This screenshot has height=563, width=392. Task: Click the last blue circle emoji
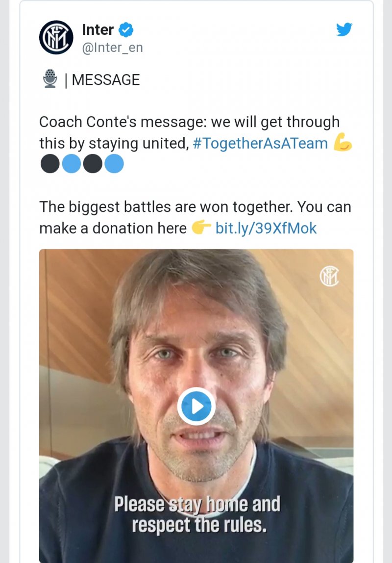click(114, 164)
